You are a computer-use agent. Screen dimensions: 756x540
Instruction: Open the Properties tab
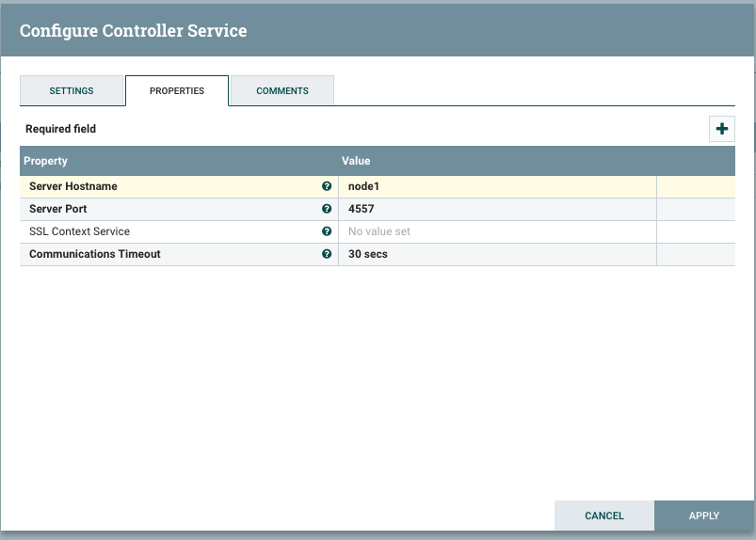tap(177, 91)
